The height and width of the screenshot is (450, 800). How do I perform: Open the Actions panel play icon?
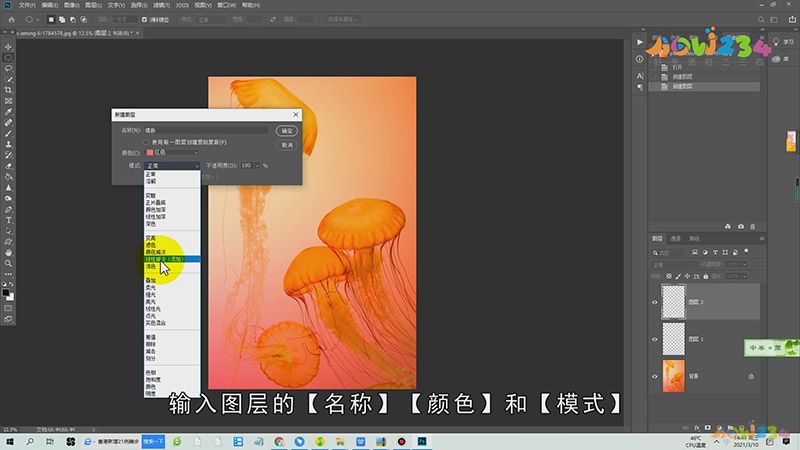coord(640,42)
